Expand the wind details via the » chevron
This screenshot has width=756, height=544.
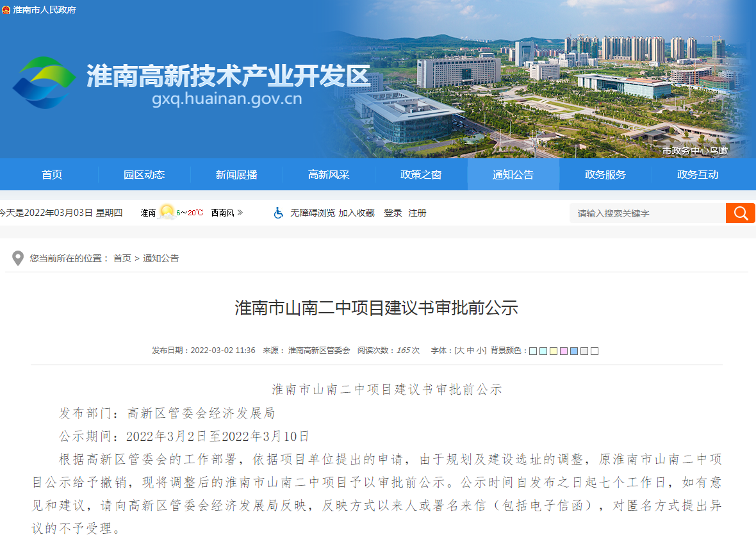(x=241, y=212)
